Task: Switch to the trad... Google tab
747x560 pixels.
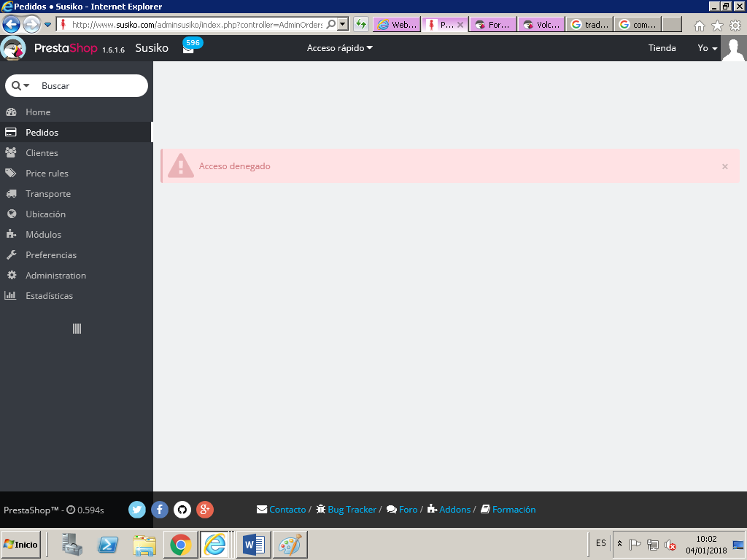Action: click(589, 24)
